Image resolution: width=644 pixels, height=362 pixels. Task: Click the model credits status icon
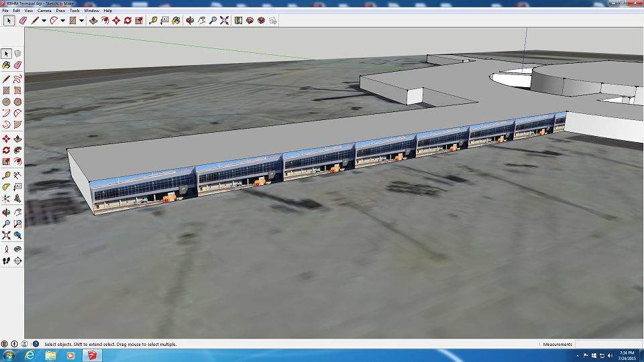14,344
